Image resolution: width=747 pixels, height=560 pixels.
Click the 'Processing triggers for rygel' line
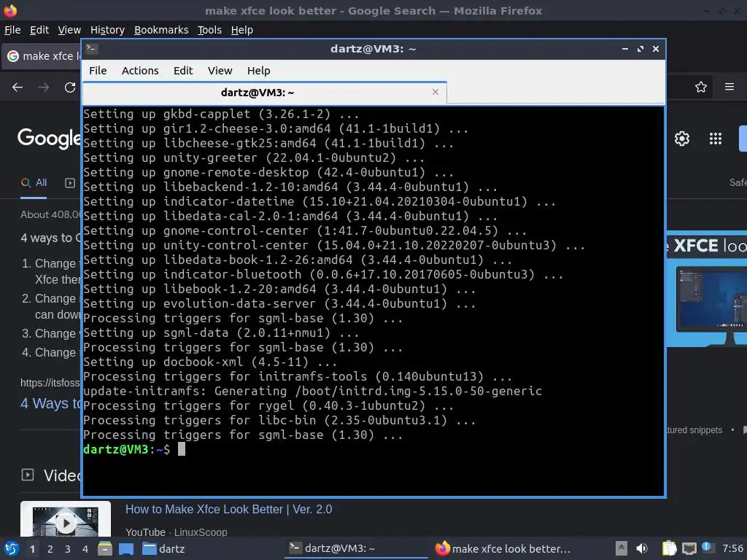(268, 405)
